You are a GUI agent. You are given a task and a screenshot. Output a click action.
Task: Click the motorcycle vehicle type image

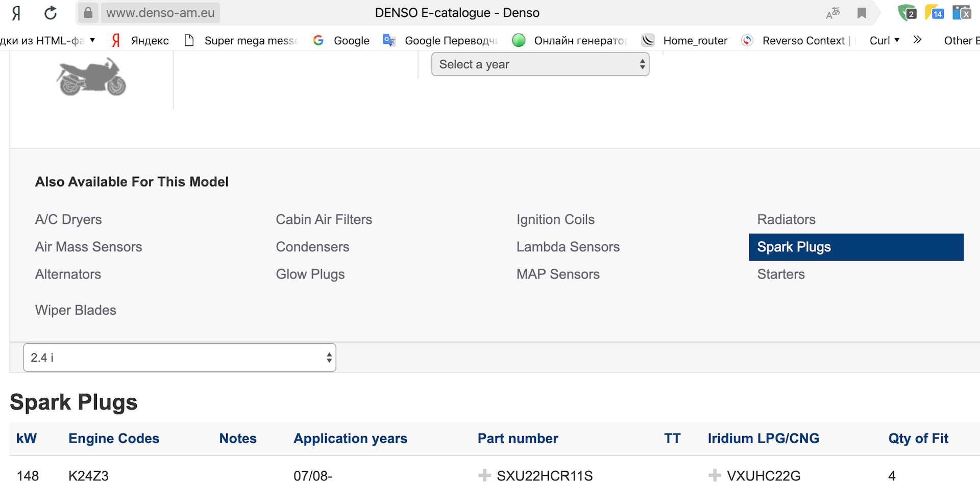pyautogui.click(x=91, y=76)
